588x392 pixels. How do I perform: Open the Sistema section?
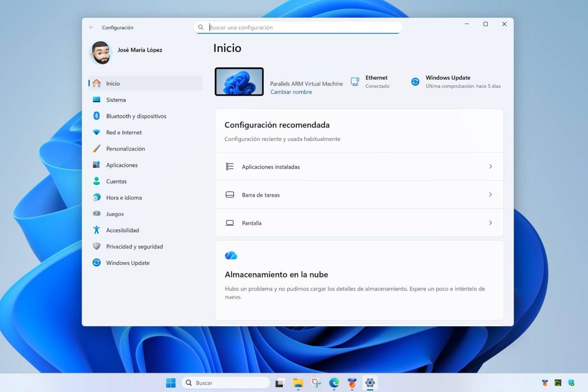145,100
